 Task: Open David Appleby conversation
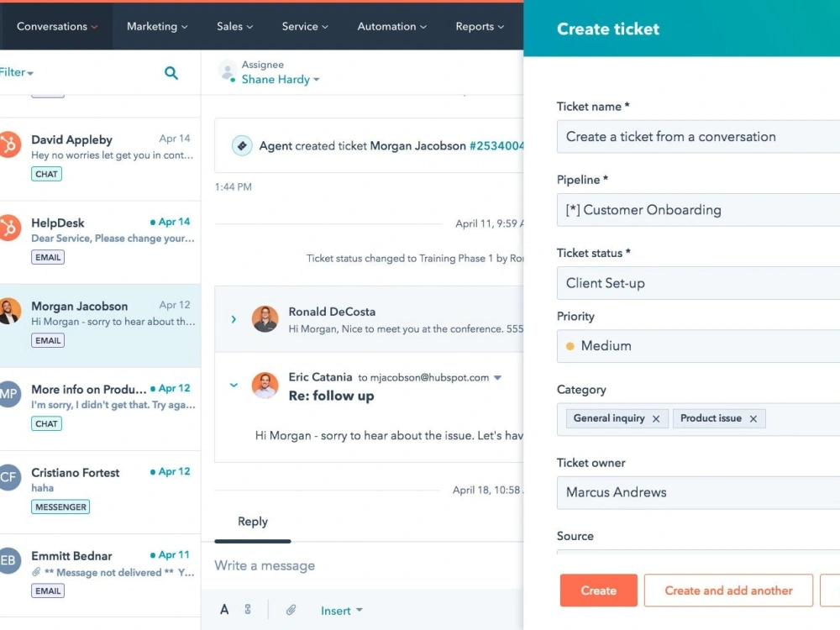pyautogui.click(x=100, y=159)
